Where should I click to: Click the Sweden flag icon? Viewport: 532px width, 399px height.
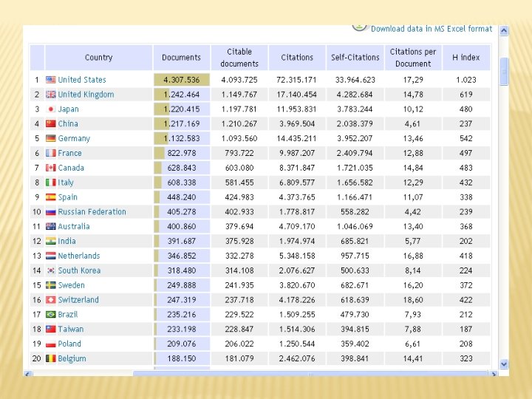pyautogui.click(x=50, y=285)
